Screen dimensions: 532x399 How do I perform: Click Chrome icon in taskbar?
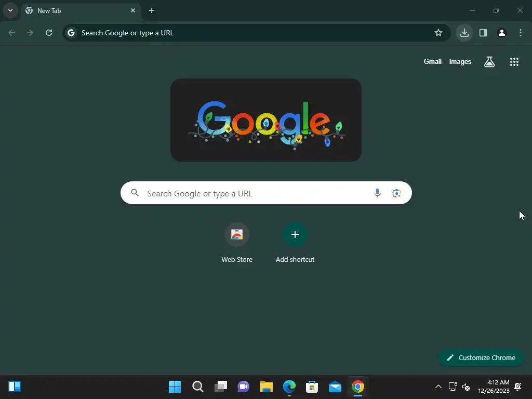click(x=358, y=387)
